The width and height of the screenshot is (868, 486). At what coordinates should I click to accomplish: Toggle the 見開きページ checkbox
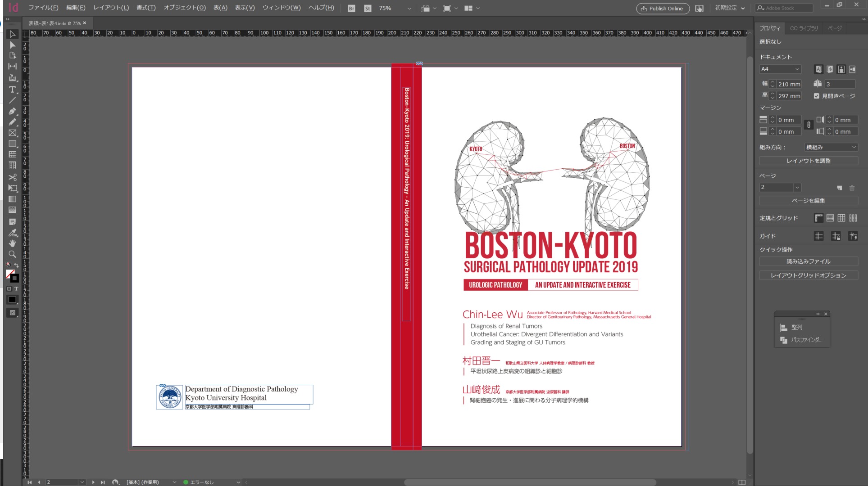[817, 96]
